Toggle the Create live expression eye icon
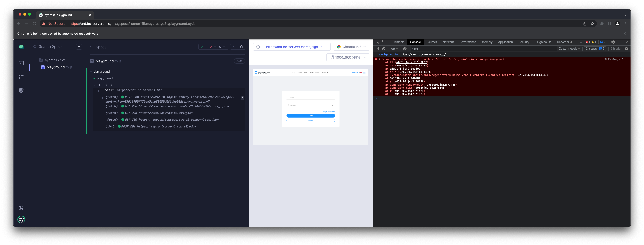 pyautogui.click(x=405, y=49)
